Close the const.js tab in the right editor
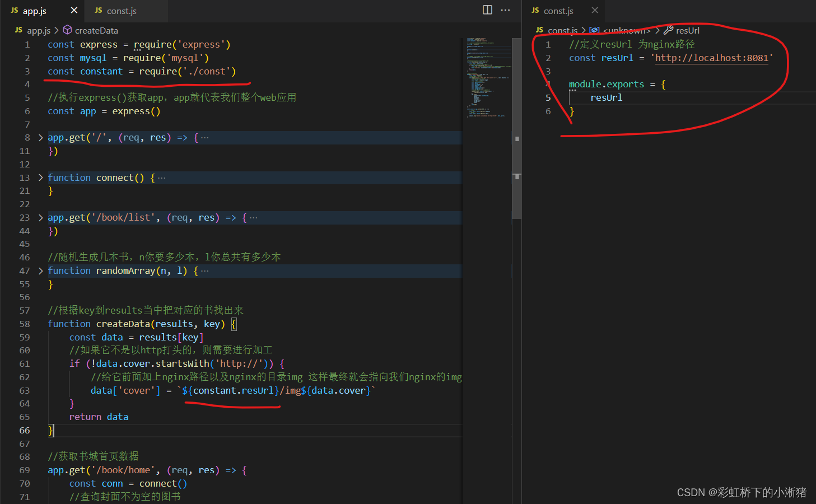This screenshot has height=504, width=816. click(x=595, y=10)
